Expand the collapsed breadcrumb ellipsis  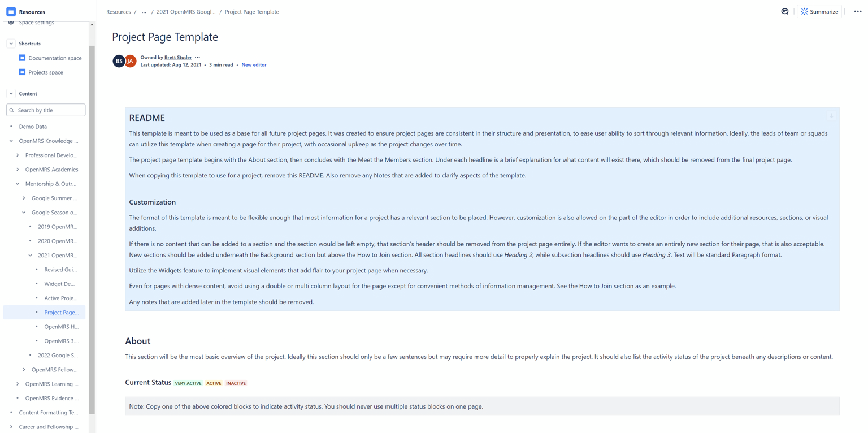coord(144,12)
